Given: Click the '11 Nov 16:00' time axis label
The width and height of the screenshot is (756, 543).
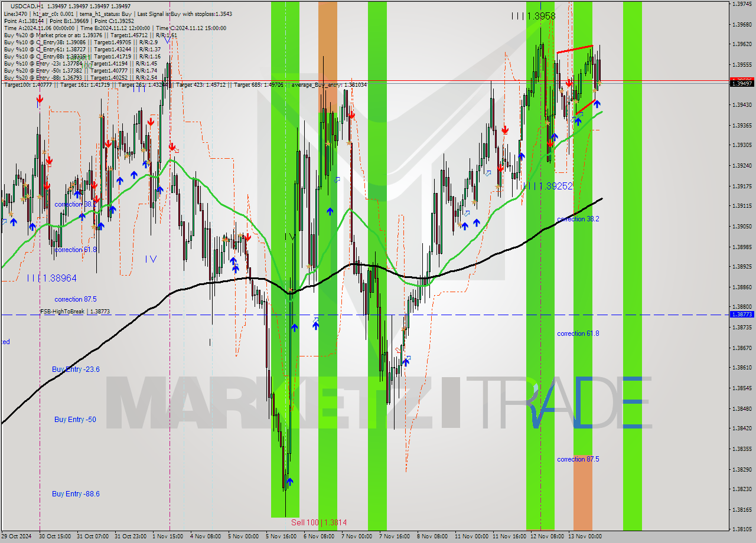Looking at the screenshot, I should click(x=510, y=537).
